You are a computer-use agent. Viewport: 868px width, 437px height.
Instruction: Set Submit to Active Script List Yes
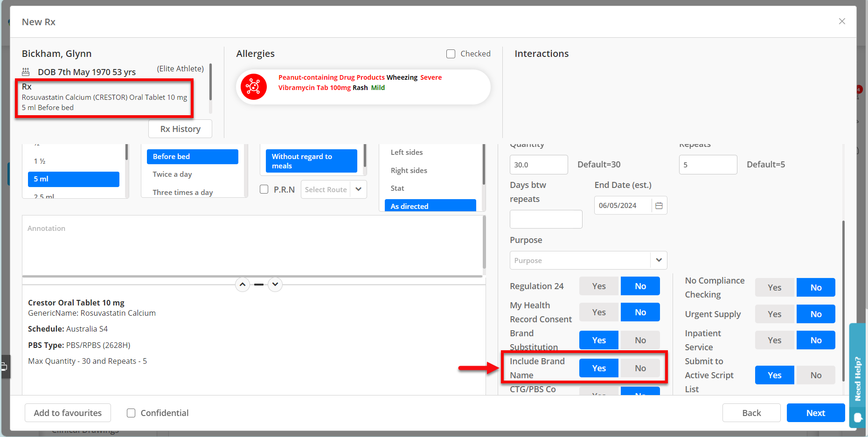pos(775,375)
